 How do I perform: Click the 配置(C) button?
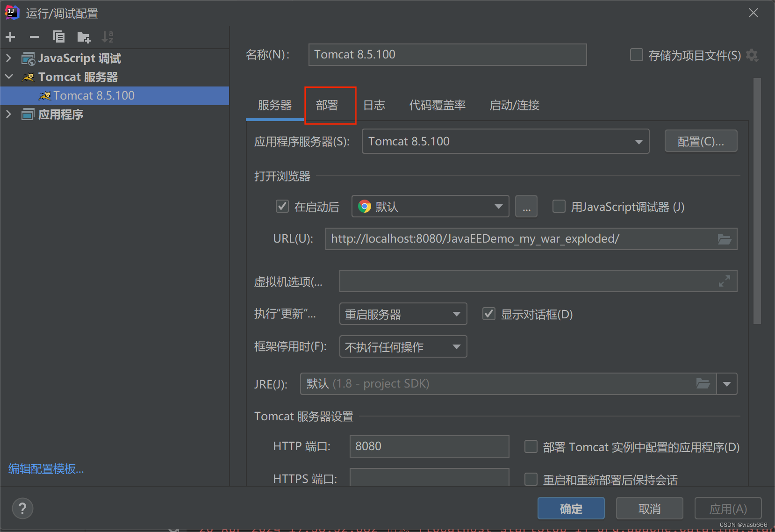[700, 141]
